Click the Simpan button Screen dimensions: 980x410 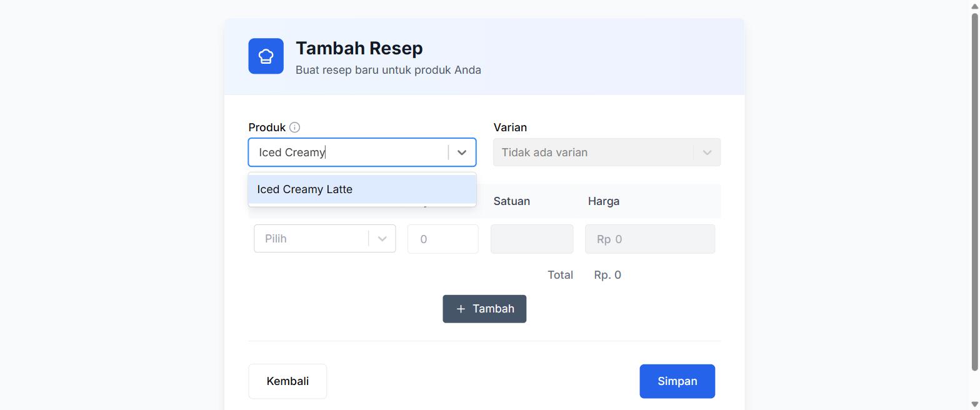click(x=677, y=381)
